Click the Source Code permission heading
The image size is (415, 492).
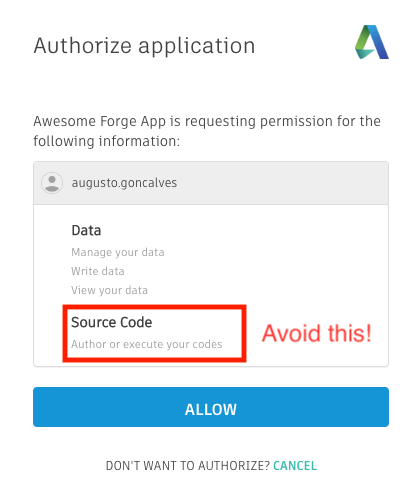click(x=112, y=322)
